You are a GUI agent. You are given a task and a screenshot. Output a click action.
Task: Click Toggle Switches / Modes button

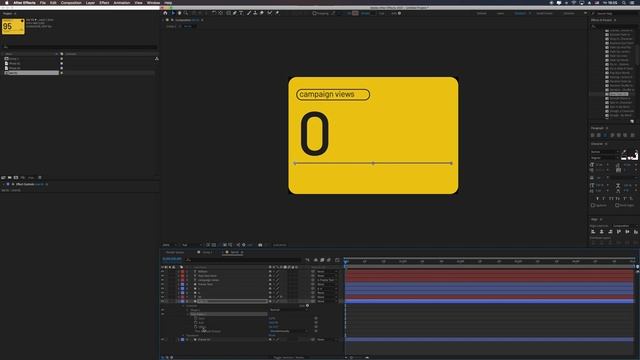[x=289, y=358]
